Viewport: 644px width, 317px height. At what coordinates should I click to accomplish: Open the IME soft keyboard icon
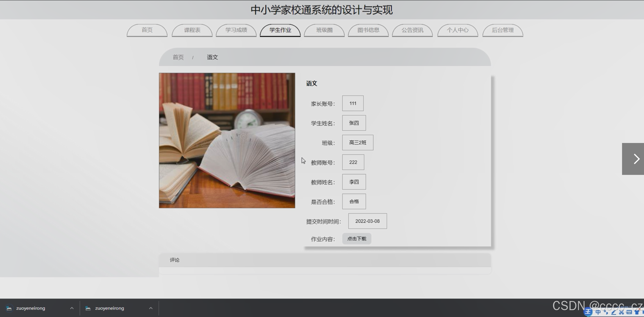tap(629, 312)
